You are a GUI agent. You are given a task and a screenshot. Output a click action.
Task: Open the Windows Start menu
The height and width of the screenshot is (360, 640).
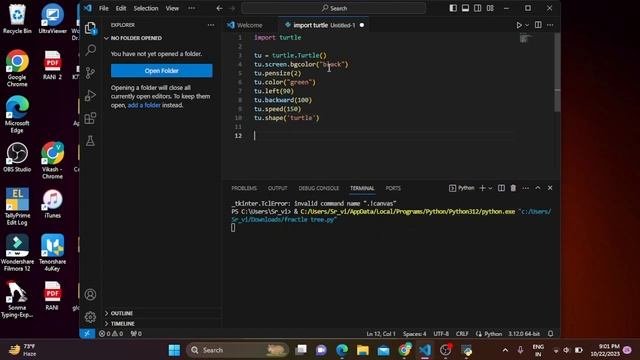(x=174, y=350)
